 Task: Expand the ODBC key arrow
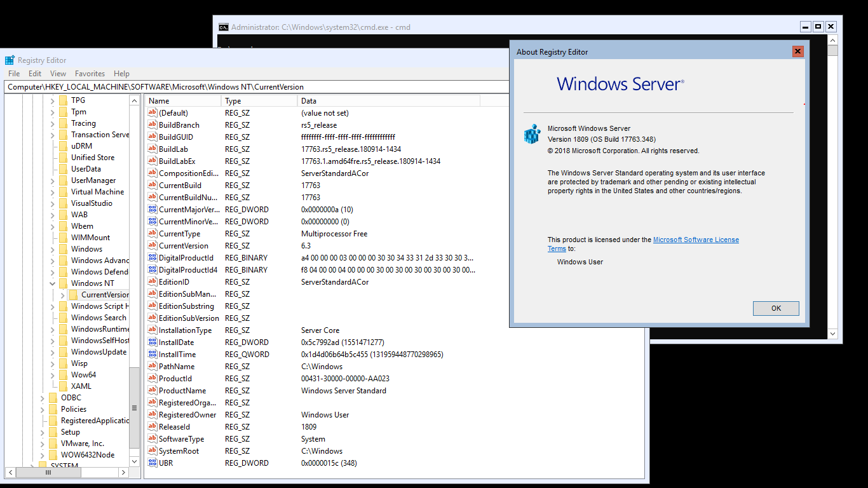(x=43, y=398)
